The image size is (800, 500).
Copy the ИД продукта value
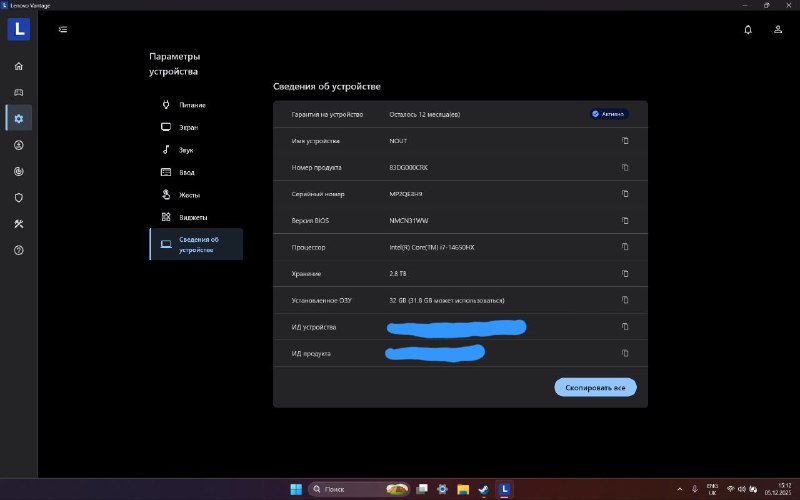(625, 353)
